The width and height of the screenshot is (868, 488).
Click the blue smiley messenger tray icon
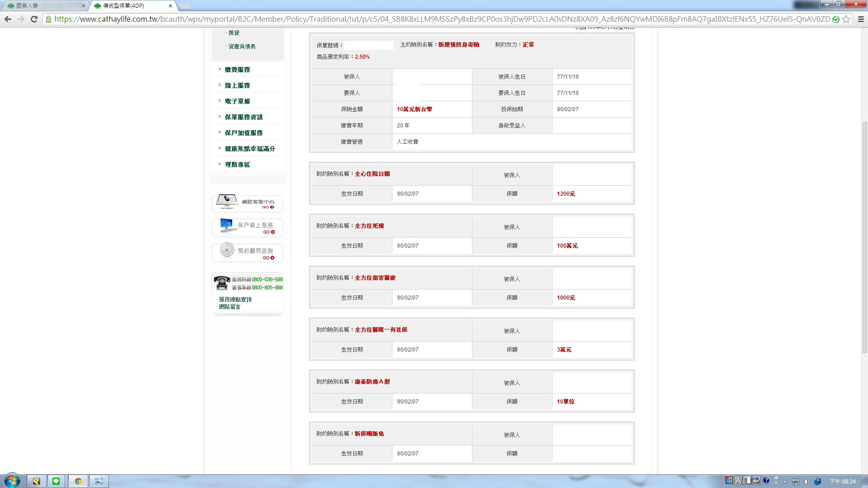point(817,482)
